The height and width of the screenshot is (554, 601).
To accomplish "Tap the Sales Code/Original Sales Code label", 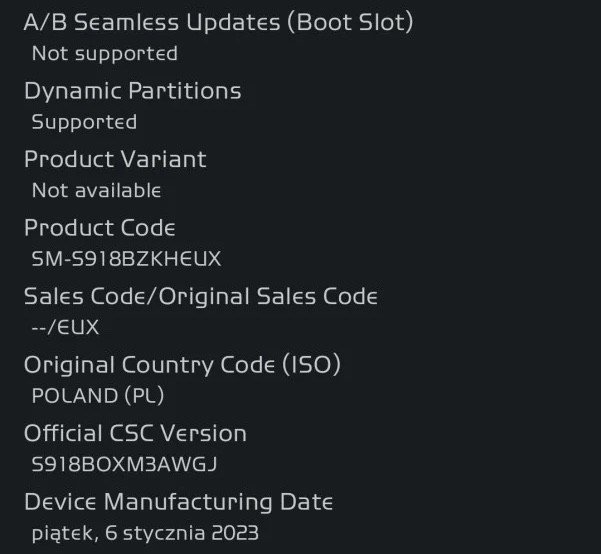I will 200,296.
